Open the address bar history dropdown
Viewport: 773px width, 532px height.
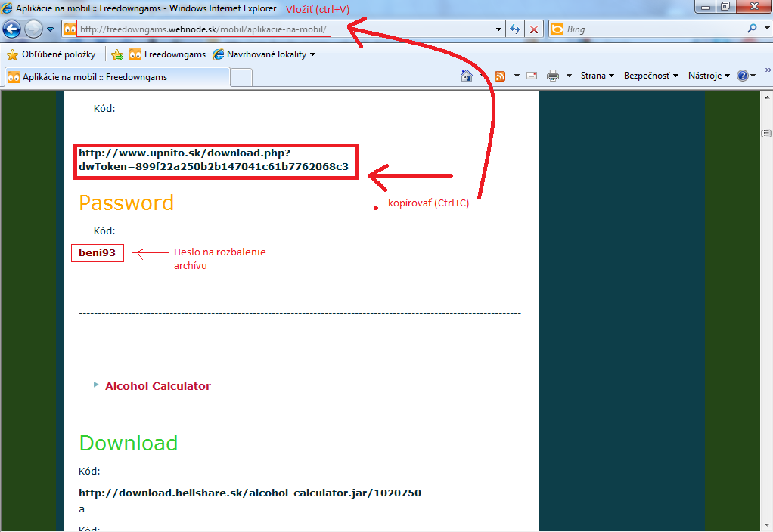click(x=498, y=29)
